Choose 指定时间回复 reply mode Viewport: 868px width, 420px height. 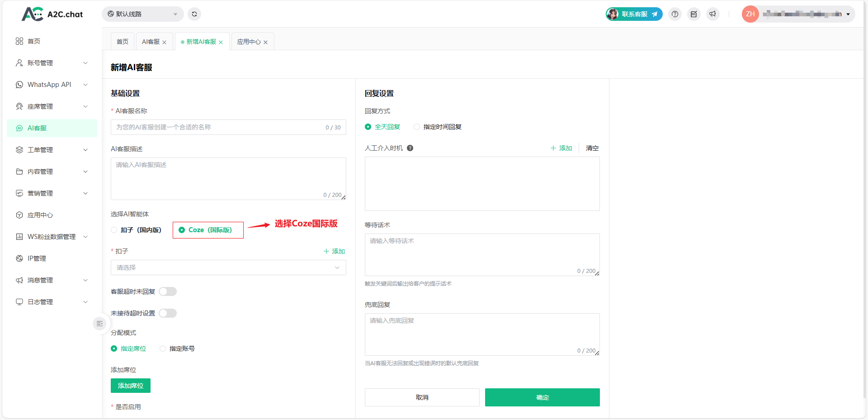pyautogui.click(x=417, y=127)
